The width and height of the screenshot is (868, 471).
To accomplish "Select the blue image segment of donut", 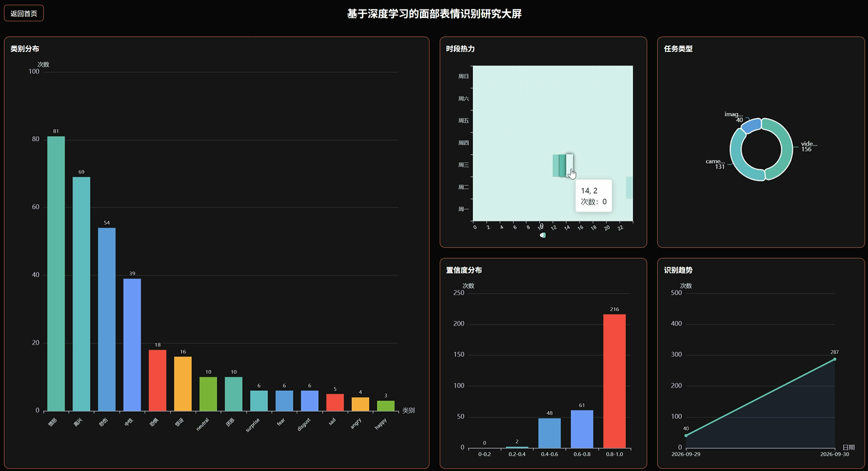I will (x=751, y=124).
